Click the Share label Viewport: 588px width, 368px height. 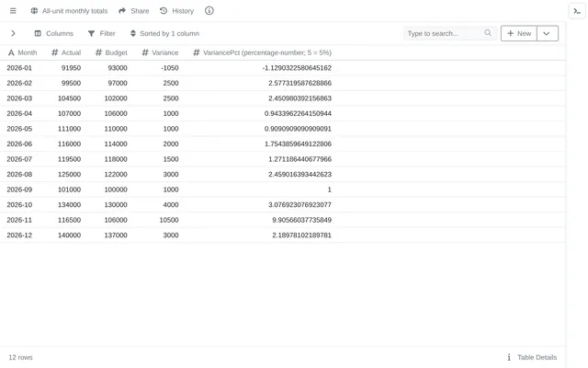[140, 11]
